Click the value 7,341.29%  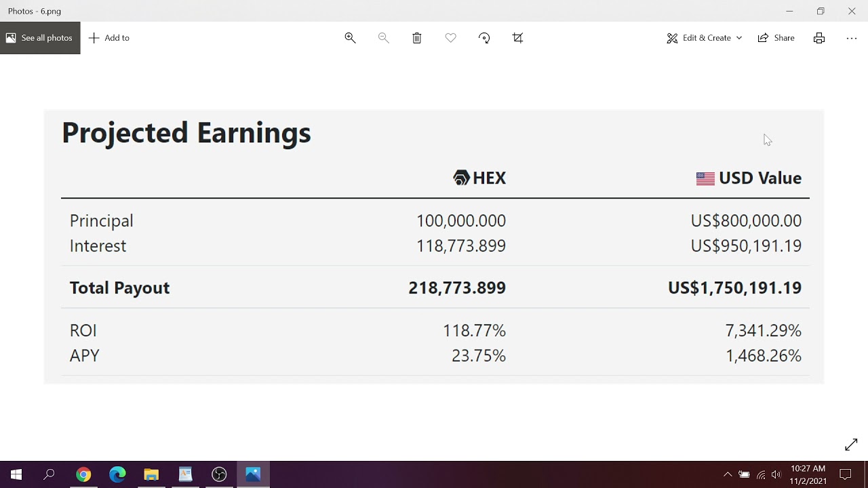click(x=764, y=331)
